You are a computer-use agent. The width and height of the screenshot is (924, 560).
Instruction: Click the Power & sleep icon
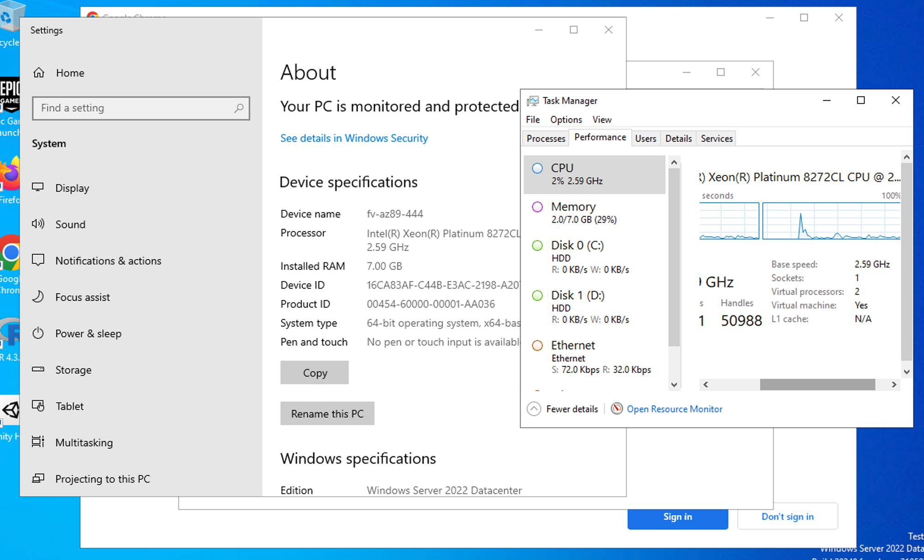click(38, 333)
